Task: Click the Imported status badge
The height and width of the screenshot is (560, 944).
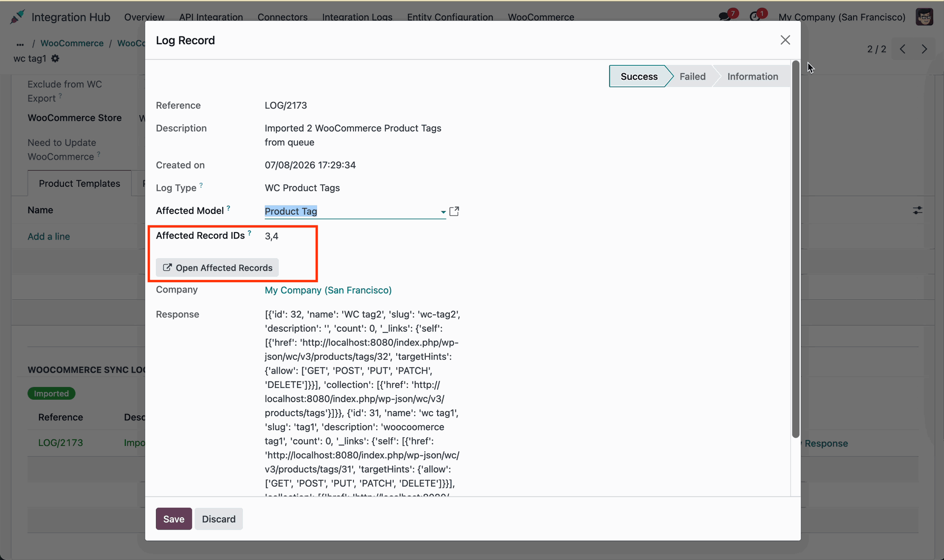Action: [51, 393]
